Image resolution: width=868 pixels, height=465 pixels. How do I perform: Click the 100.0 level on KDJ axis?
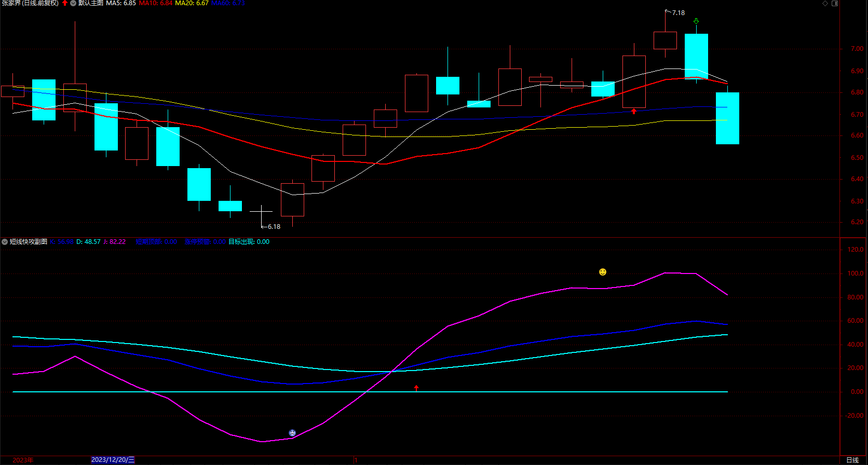click(x=856, y=273)
